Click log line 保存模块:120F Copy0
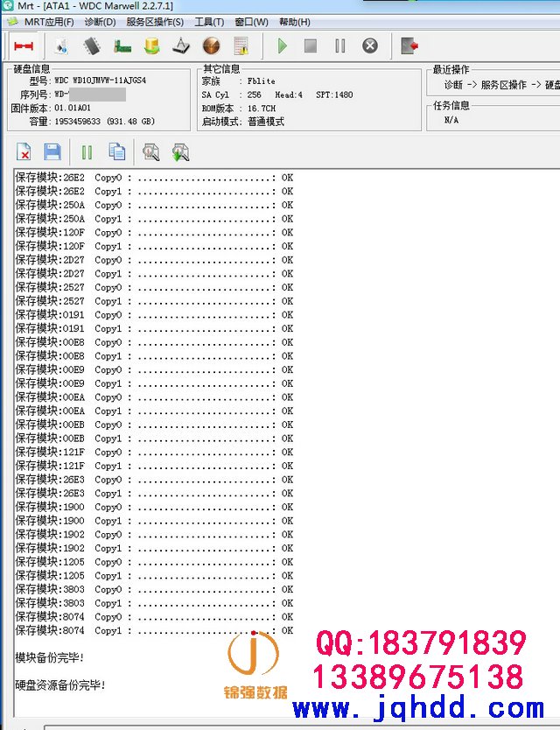The image size is (560, 730). 154,232
